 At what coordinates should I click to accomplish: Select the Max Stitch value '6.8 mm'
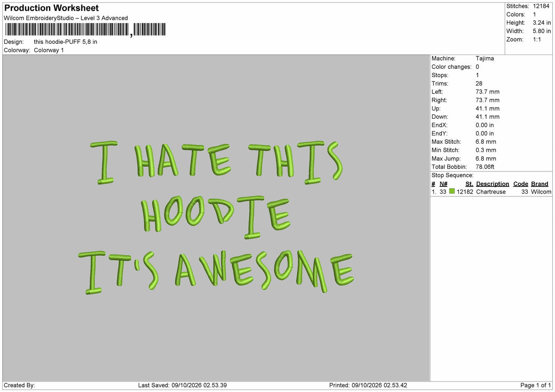point(486,141)
